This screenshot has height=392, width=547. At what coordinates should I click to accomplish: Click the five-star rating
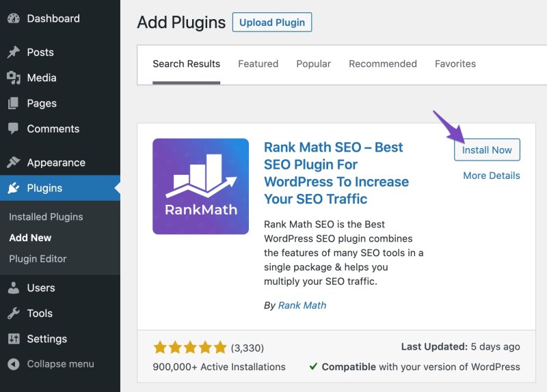(x=190, y=348)
